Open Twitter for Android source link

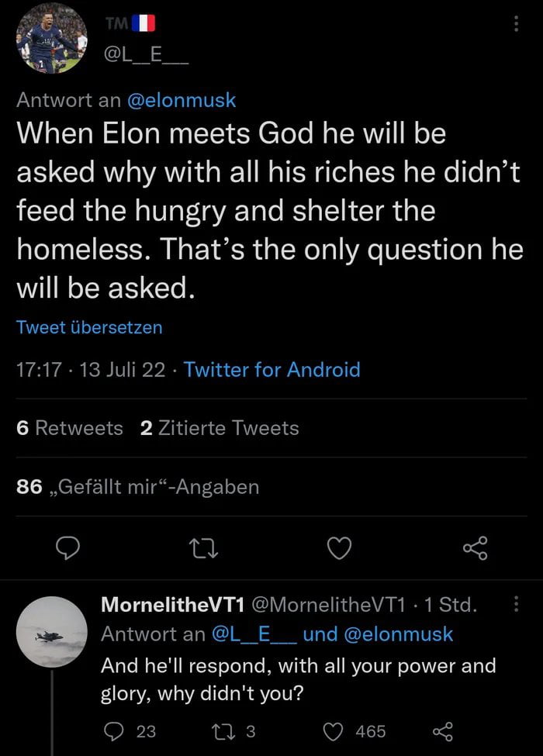(271, 370)
